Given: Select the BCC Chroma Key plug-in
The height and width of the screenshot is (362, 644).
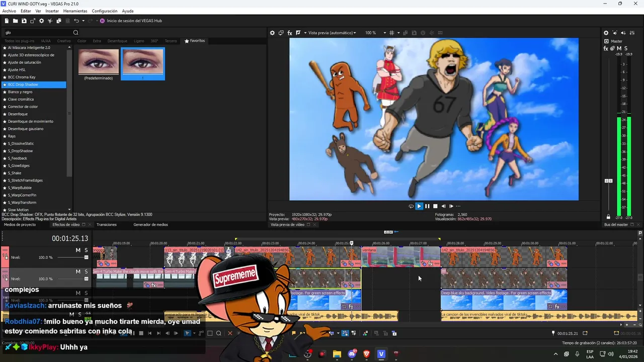Looking at the screenshot, I should point(22,77).
